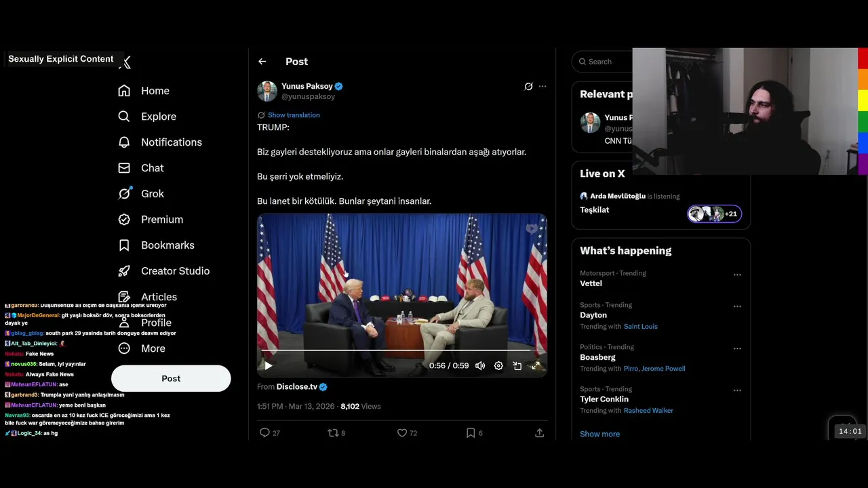868x488 pixels.
Task: Open Yunus Paksoy display name link
Action: click(x=307, y=86)
